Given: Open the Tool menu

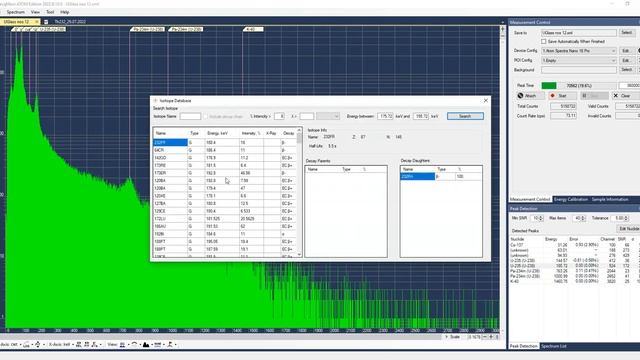Looking at the screenshot, I should (50, 12).
